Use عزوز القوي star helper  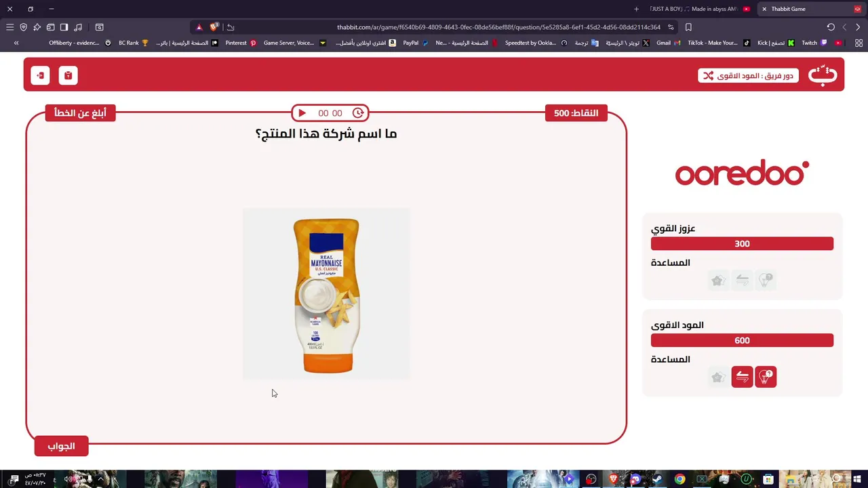click(x=718, y=280)
